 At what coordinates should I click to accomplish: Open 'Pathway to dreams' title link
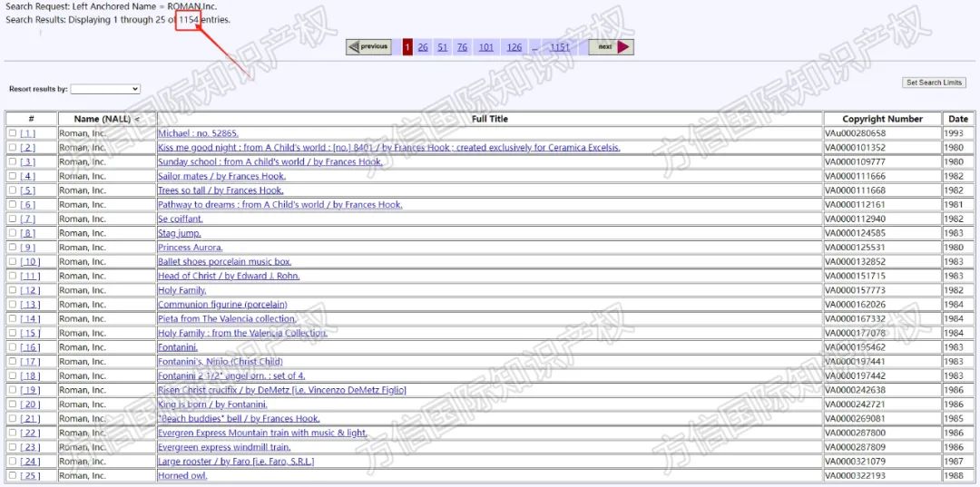(280, 205)
